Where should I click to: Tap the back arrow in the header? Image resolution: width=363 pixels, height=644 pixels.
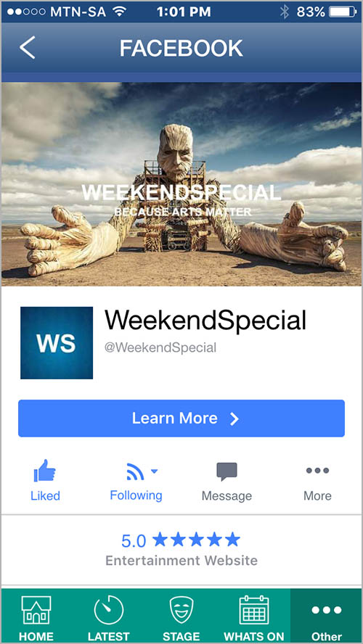27,48
